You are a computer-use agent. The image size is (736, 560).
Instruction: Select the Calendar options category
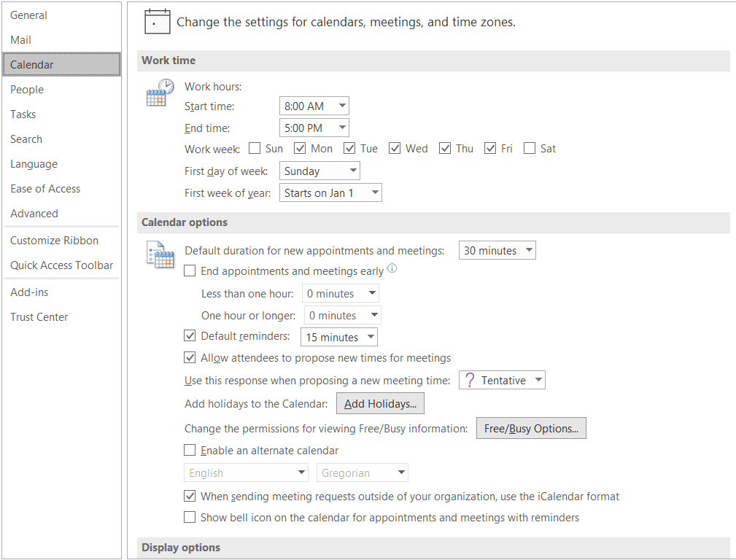point(61,64)
